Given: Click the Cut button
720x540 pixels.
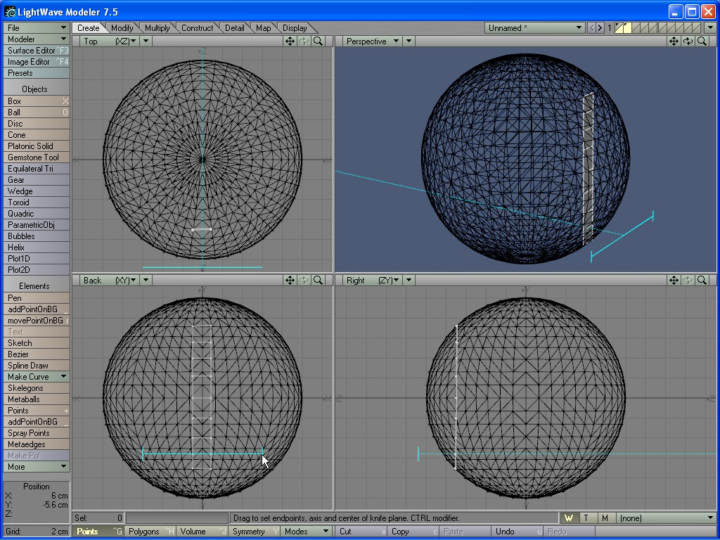Looking at the screenshot, I should point(361,531).
